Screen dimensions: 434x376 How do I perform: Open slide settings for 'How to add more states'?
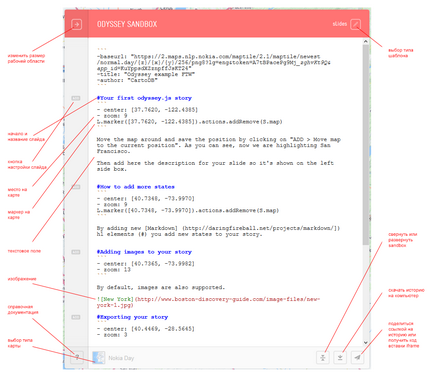point(76,187)
